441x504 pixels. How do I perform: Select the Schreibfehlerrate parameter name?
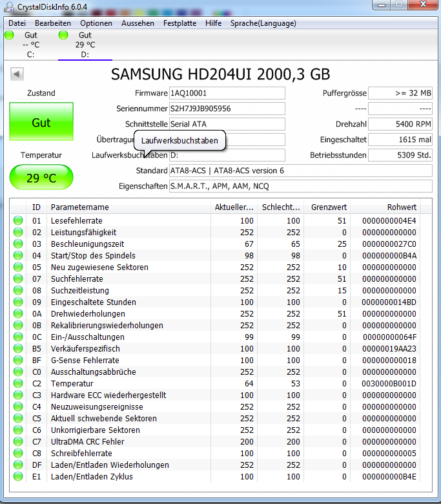(x=81, y=453)
